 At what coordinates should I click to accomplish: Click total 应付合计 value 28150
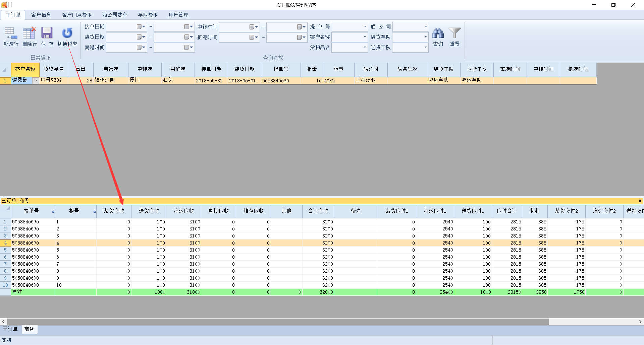514,292
